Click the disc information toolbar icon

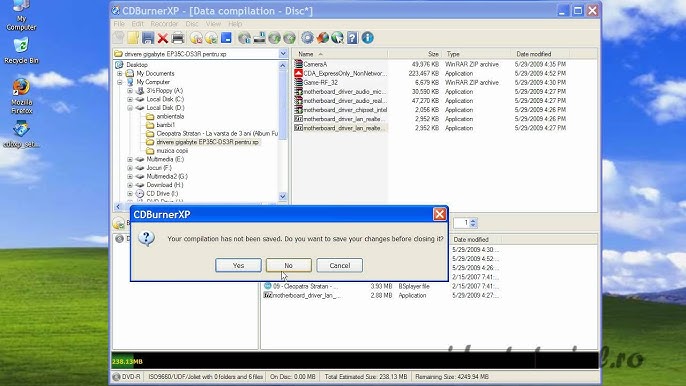click(245, 38)
